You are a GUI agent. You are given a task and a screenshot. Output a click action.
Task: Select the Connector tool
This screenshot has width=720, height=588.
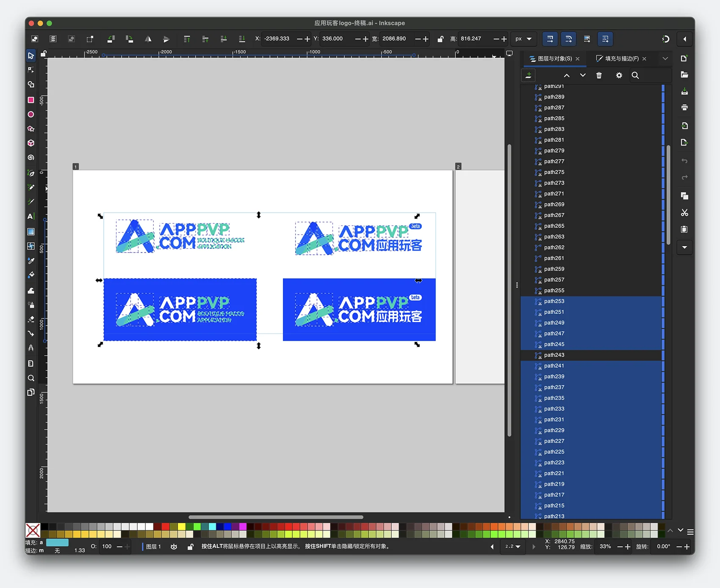point(31,334)
